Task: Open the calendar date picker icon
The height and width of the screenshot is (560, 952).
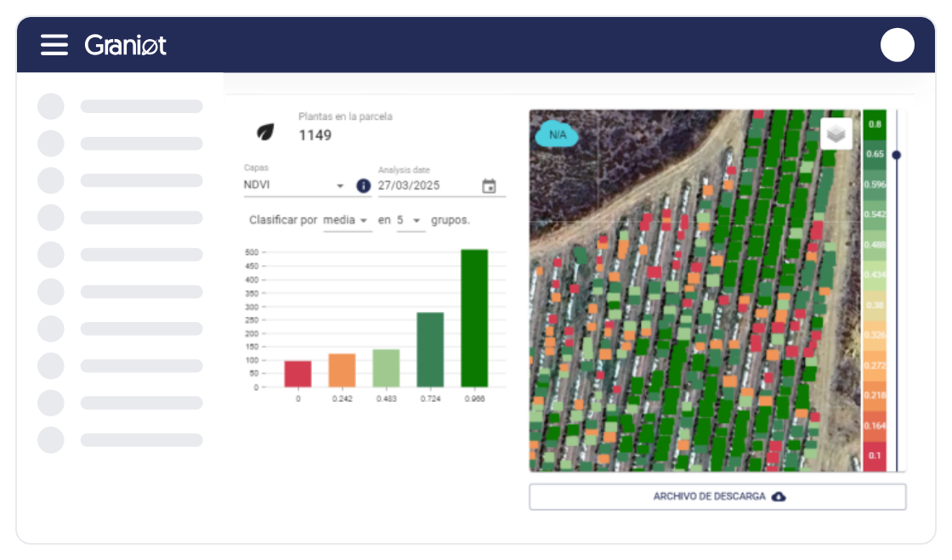Action: pyautogui.click(x=489, y=186)
